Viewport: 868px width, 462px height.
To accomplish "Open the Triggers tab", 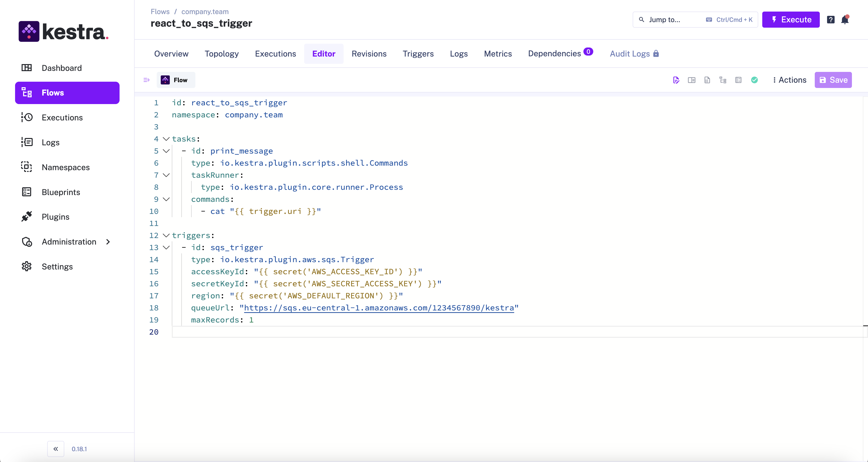I will tap(418, 54).
